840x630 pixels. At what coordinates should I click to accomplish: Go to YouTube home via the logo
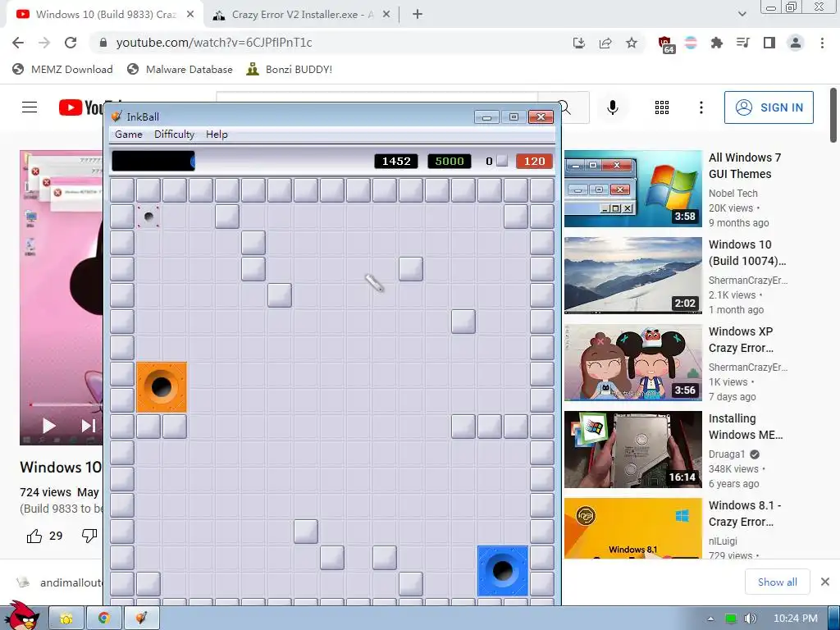coord(80,107)
